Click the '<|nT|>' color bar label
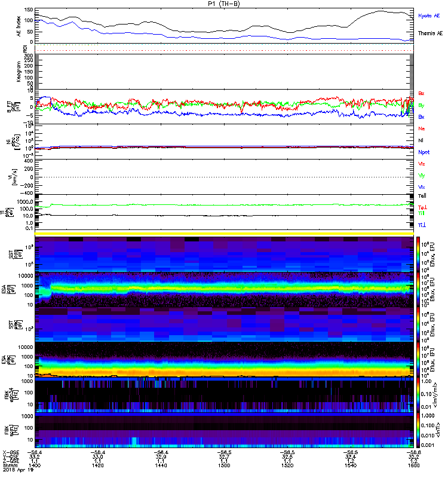 pos(438,430)
